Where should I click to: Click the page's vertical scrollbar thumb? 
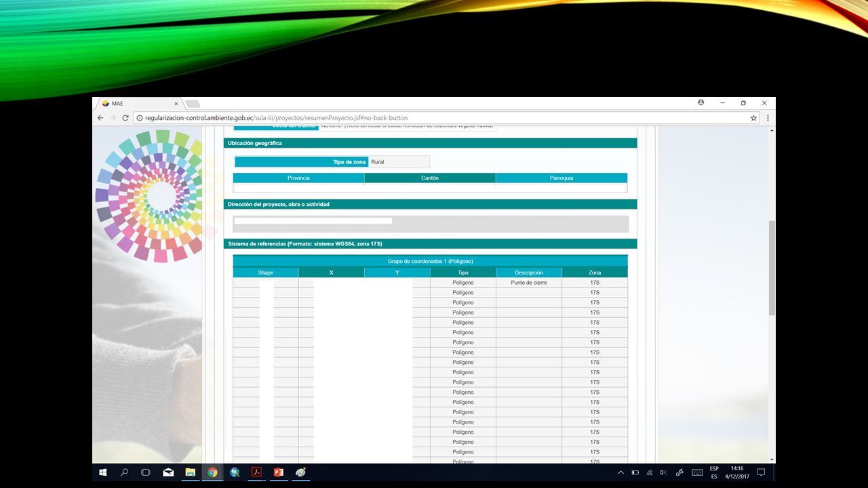click(x=772, y=268)
